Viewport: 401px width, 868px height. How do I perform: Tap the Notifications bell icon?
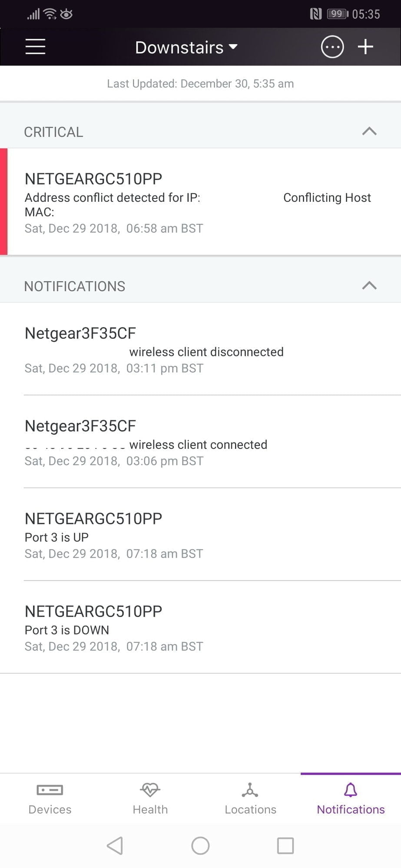[x=351, y=790]
